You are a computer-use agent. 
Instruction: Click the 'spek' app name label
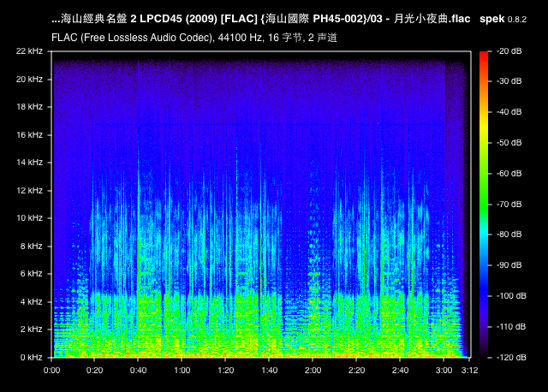click(x=492, y=19)
